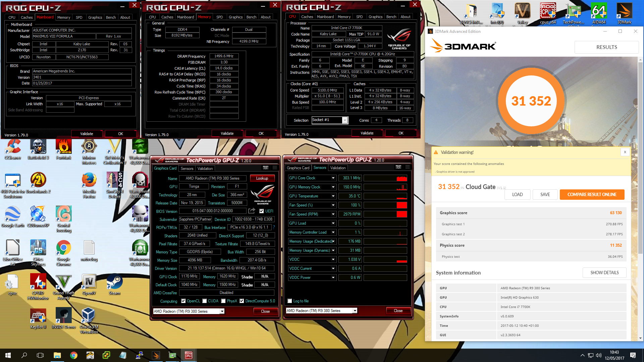Open the Windows Start menu
Viewport: 644px width, 362px height.
click(x=8, y=355)
